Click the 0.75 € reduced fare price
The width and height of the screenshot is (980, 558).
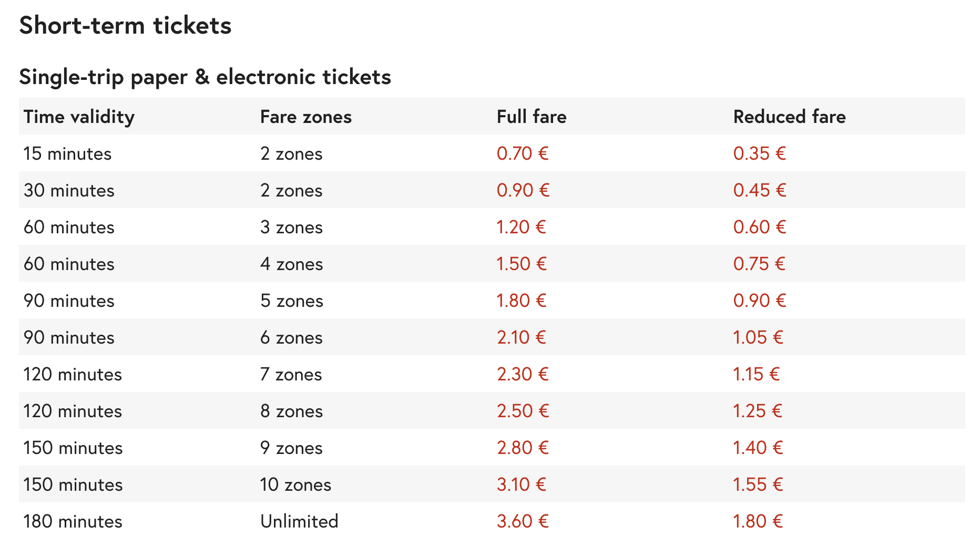[x=759, y=264]
